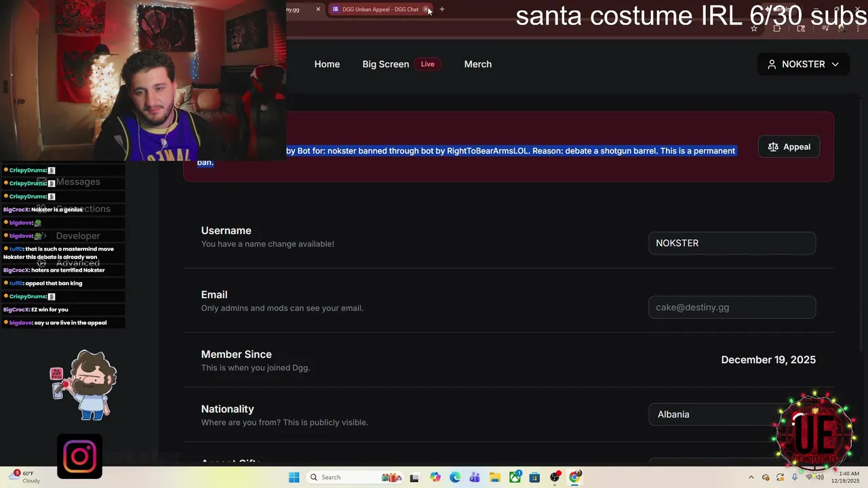
Task: Open the Windows Start menu
Action: [294, 477]
